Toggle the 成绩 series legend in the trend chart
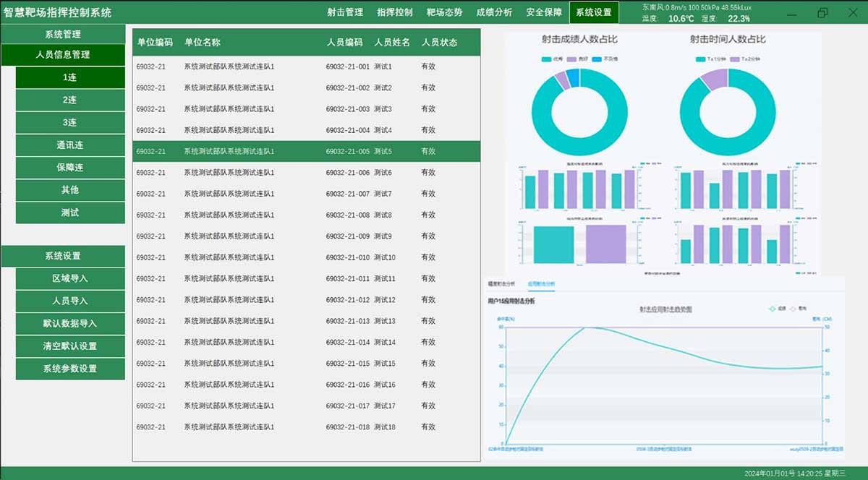This screenshot has width=868, height=480. click(778, 309)
